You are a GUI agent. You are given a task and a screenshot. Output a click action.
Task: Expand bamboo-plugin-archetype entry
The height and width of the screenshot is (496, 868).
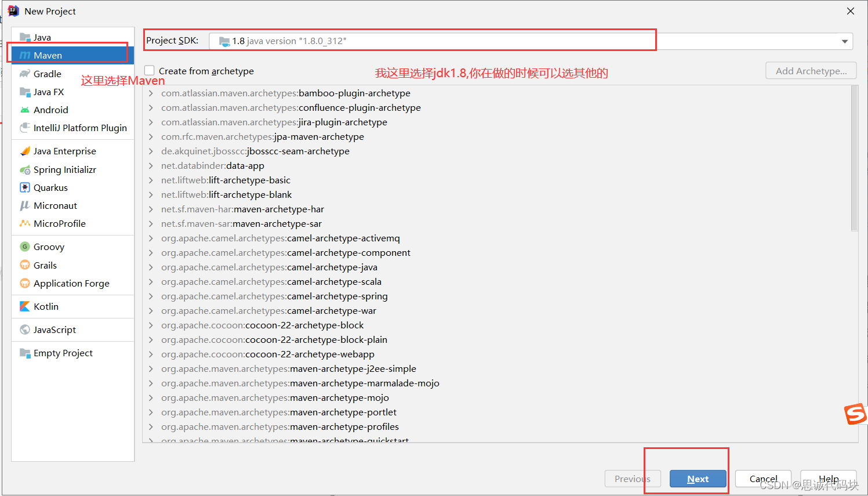pos(151,93)
